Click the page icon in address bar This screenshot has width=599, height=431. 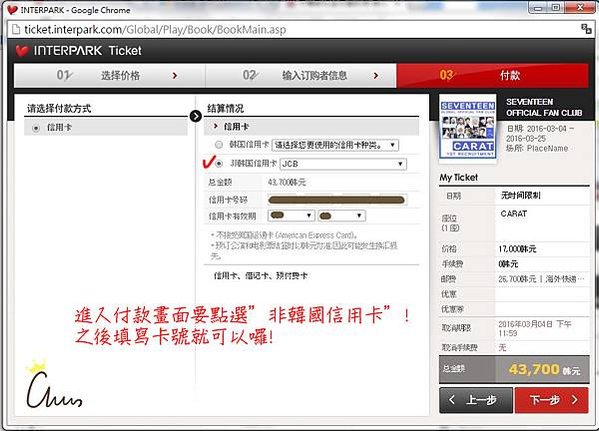point(16,29)
